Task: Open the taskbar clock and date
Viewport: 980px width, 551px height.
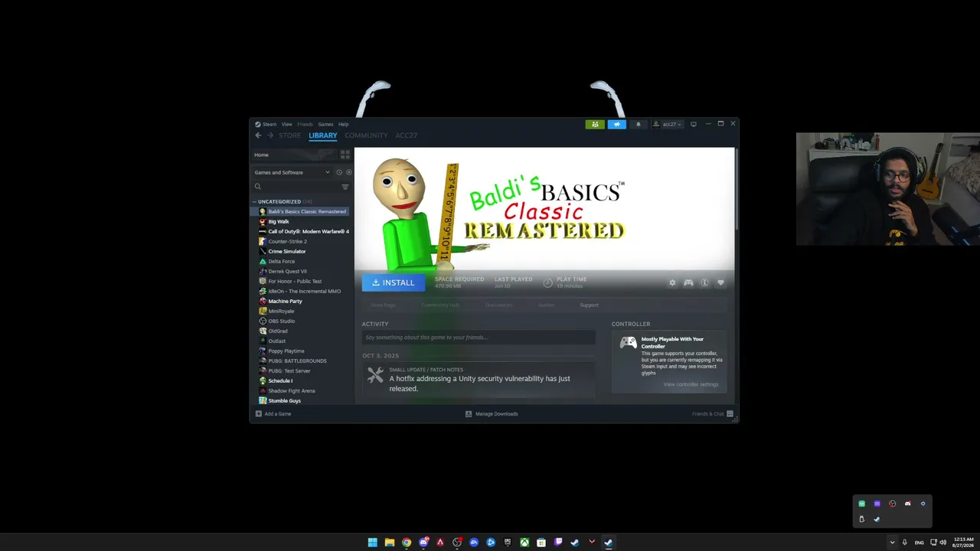Action: pyautogui.click(x=962, y=543)
